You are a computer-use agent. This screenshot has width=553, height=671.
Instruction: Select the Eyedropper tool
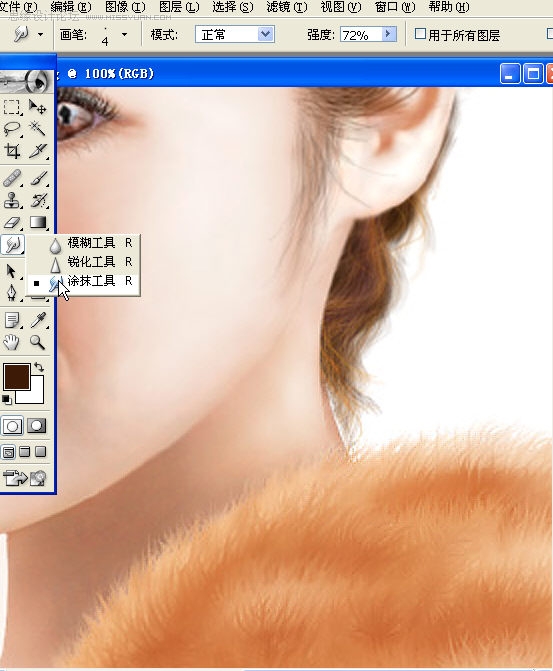coord(38,320)
